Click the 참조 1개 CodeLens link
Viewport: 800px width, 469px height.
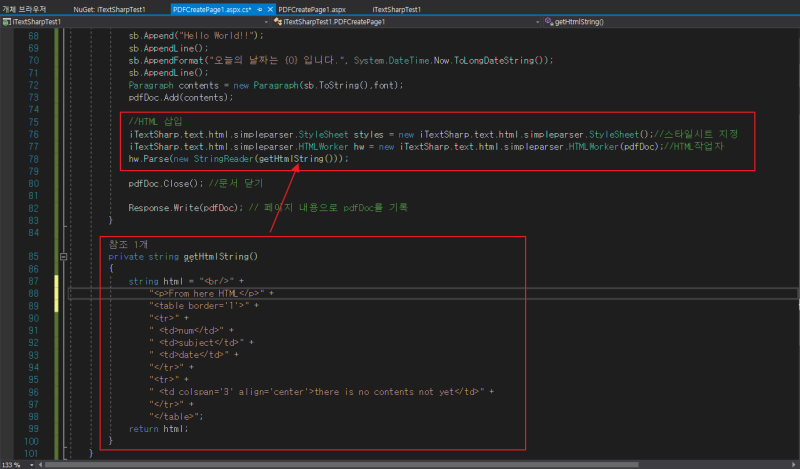127,243
